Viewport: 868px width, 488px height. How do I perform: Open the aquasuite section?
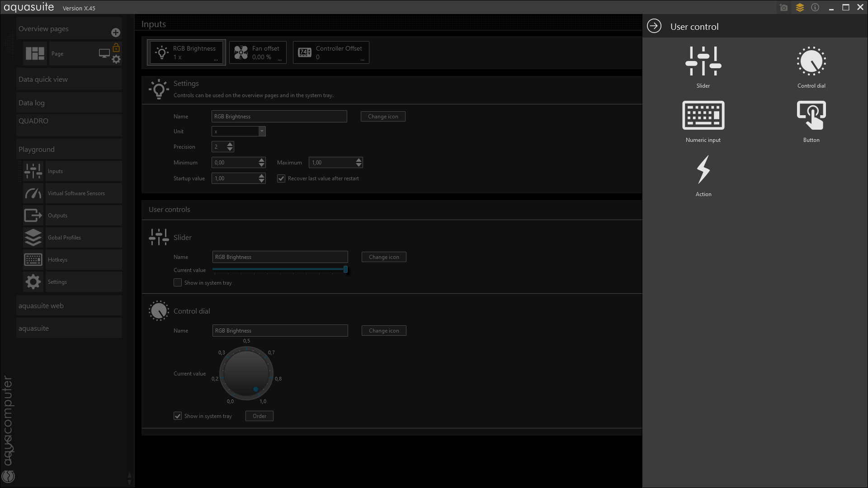(x=69, y=328)
